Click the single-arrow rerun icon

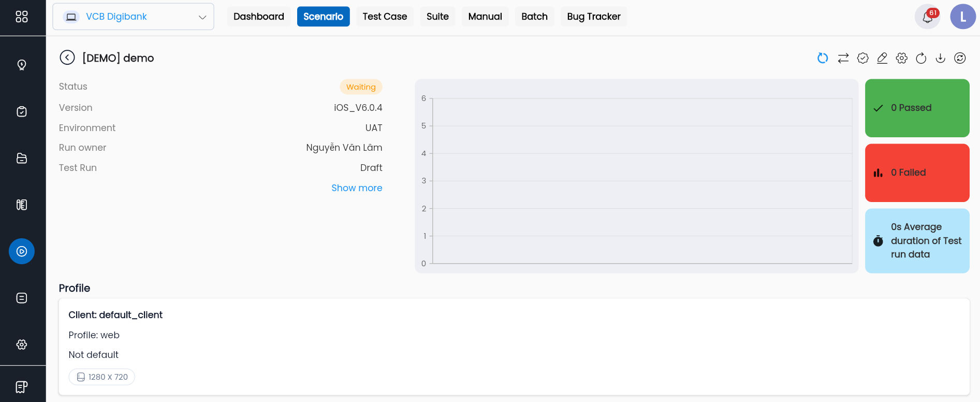coord(921,58)
